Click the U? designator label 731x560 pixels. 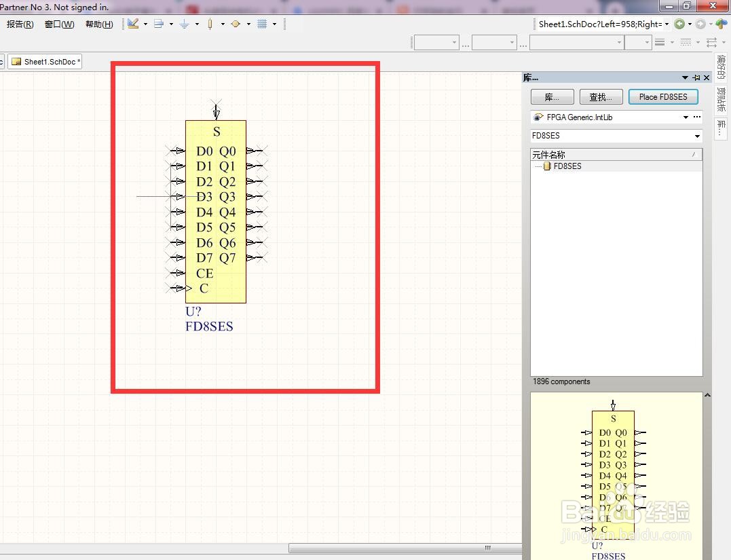click(x=193, y=312)
